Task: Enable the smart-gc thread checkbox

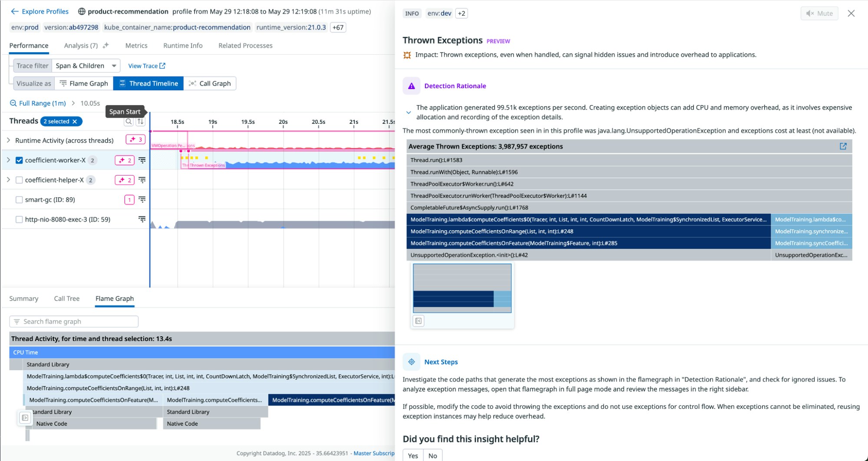Action: point(19,200)
